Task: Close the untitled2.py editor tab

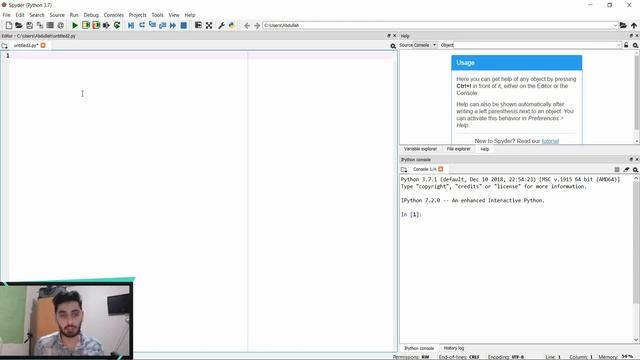Action: pyautogui.click(x=43, y=45)
